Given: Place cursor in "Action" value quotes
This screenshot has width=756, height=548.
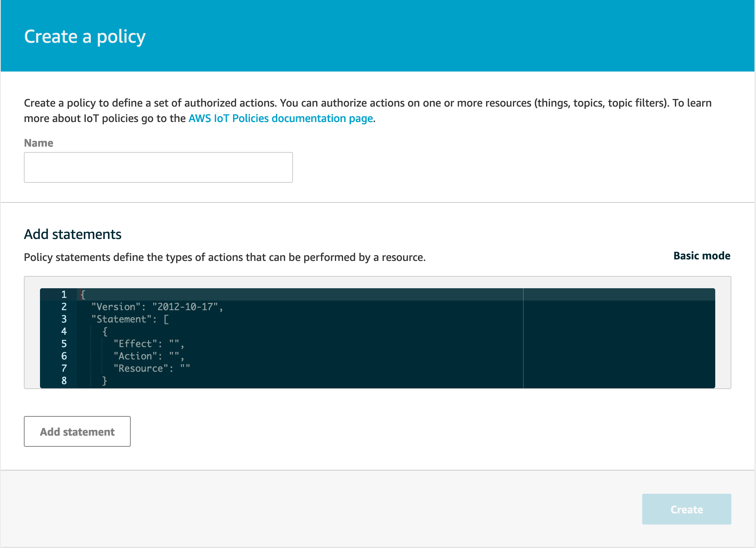Looking at the screenshot, I should [174, 356].
